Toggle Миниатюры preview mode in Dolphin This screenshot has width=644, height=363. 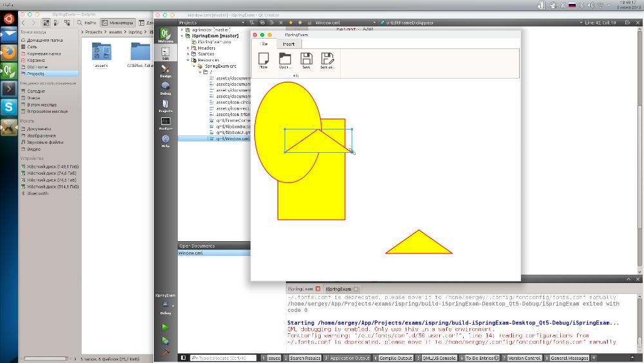point(117,23)
